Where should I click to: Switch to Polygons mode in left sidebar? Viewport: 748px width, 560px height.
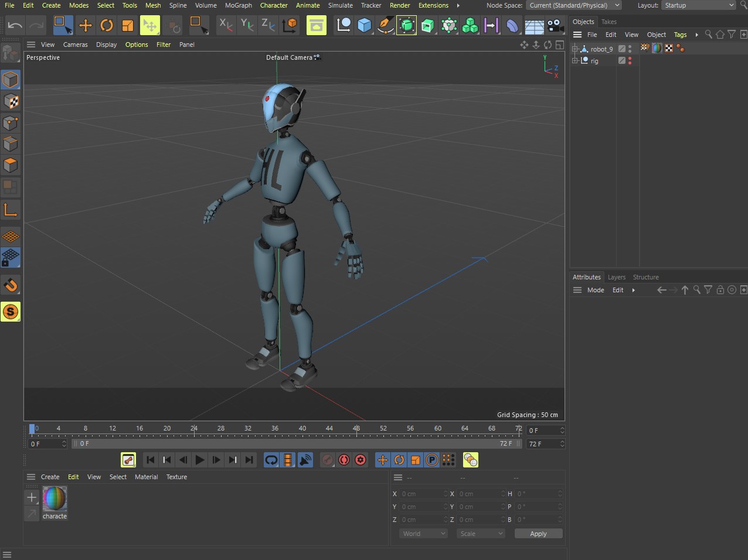tap(11, 165)
